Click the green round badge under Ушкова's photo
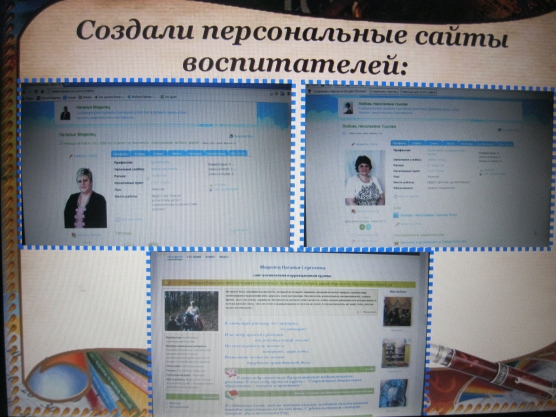The image size is (556, 417). [x=362, y=227]
